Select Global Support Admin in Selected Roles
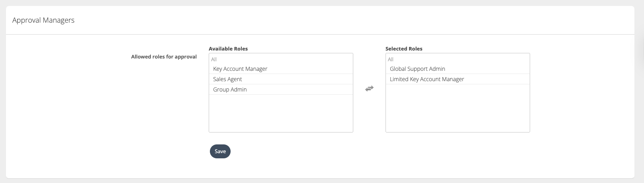644x183 pixels. 417,69
